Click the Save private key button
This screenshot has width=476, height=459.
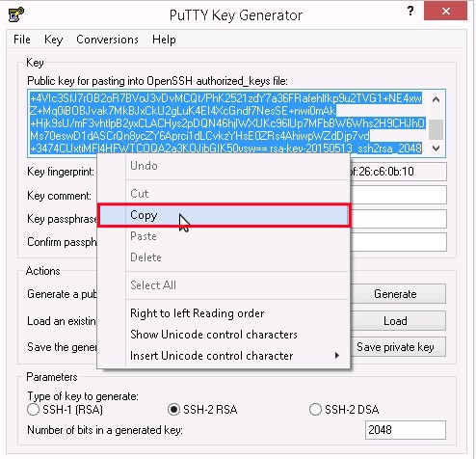395,347
